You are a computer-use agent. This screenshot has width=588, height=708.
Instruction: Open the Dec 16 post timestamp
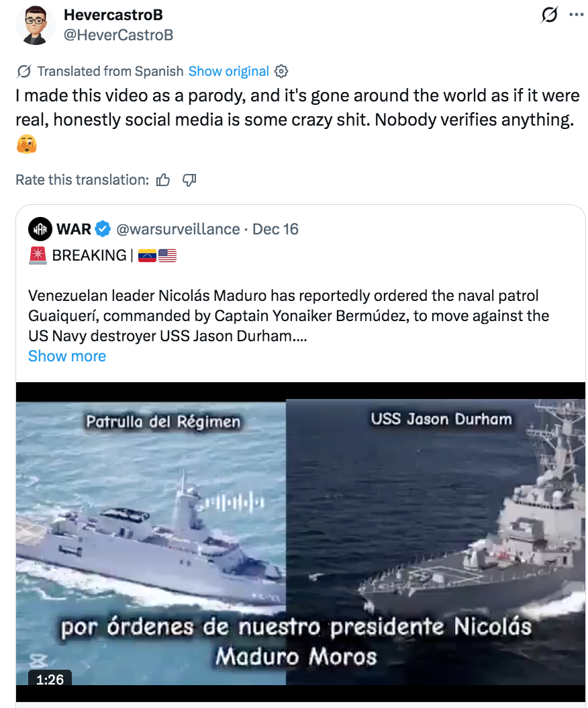pyautogui.click(x=275, y=229)
